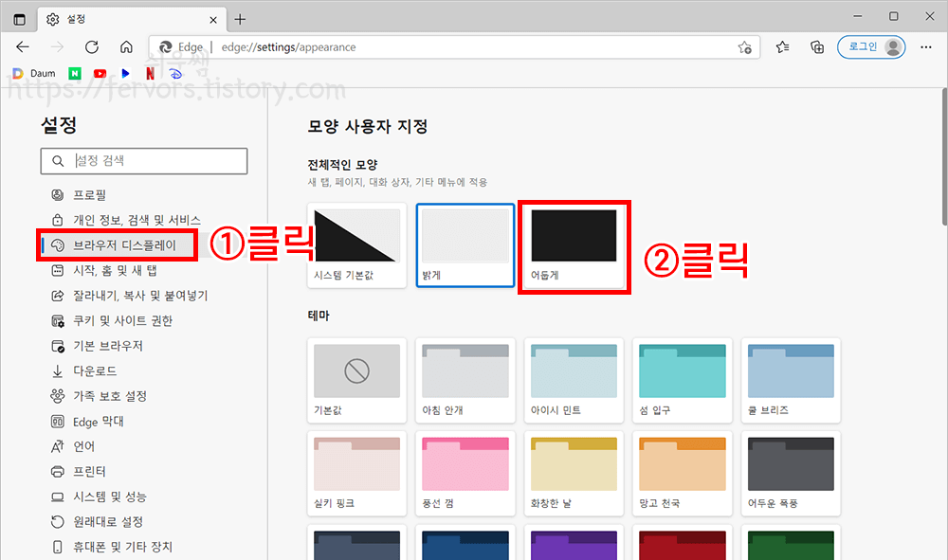Select the 실키 핑크 theme

tap(356, 474)
